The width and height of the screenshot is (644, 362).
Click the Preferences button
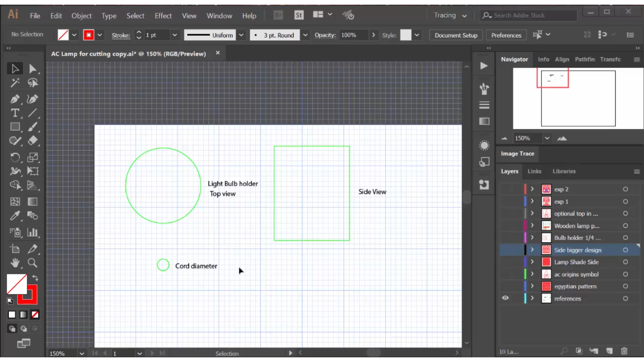coord(506,35)
